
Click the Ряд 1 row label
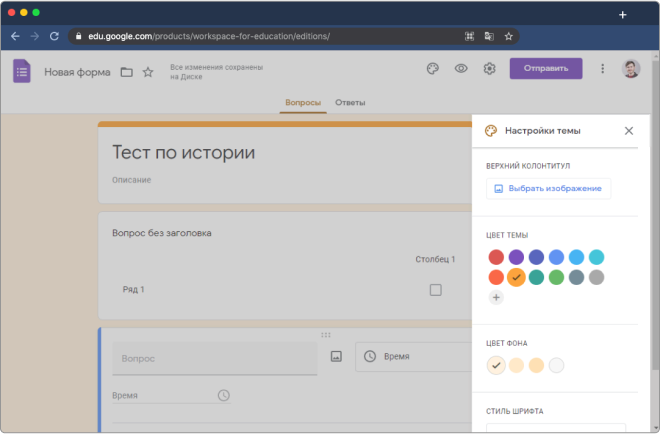(133, 290)
